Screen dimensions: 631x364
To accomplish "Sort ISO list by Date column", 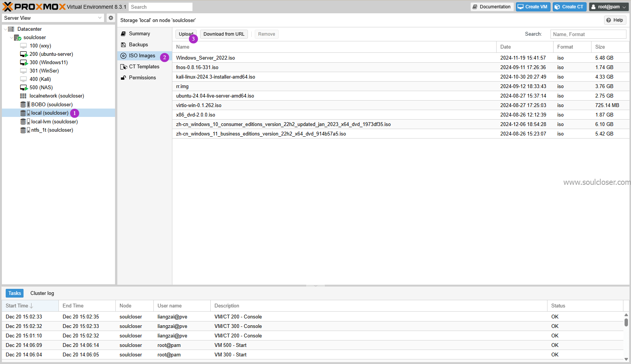I will tap(525, 47).
